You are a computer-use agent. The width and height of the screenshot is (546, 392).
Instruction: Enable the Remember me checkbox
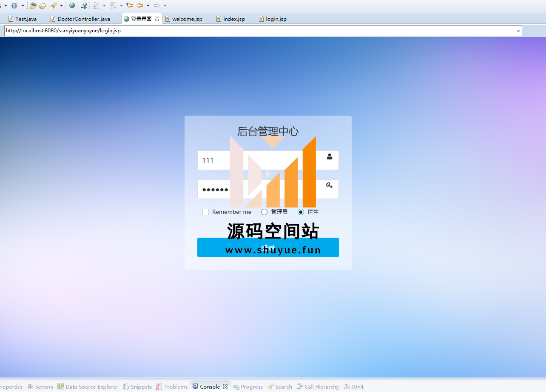coord(205,212)
